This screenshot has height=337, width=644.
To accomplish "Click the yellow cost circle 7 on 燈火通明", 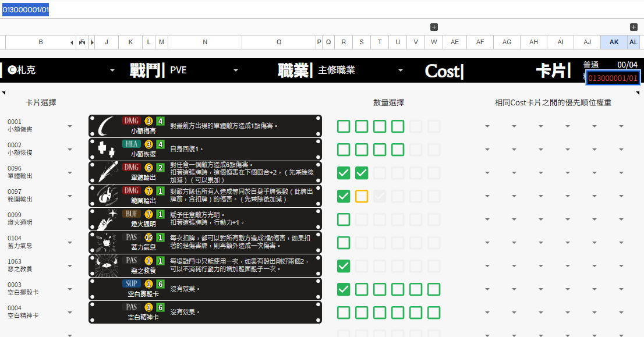I will click(x=148, y=214).
